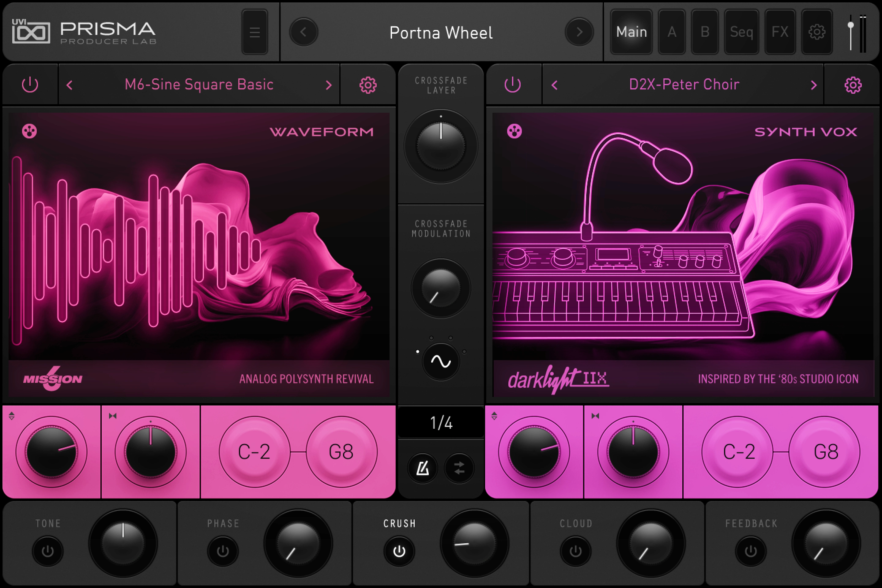Switch to the FX tab

click(780, 32)
